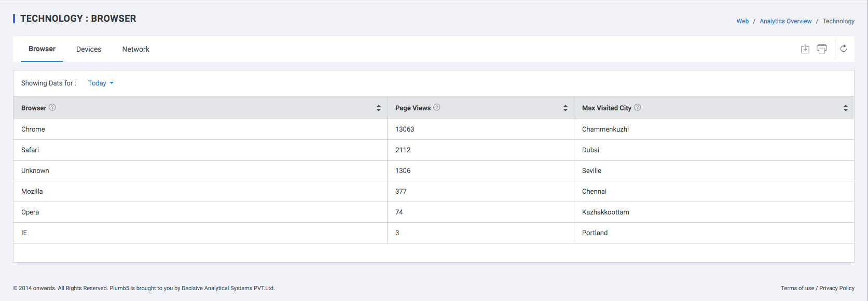Open the Terms of use link
868x301 pixels.
pos(797,288)
